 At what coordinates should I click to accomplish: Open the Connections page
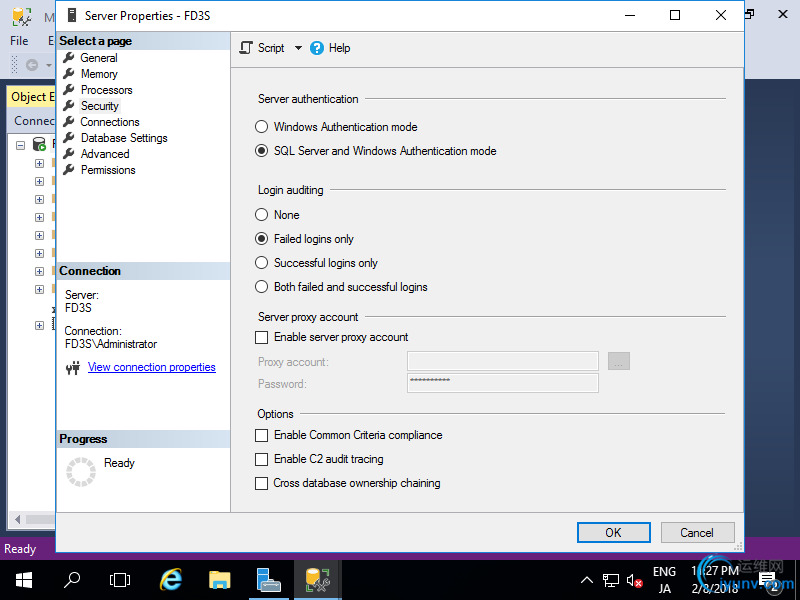coord(110,122)
